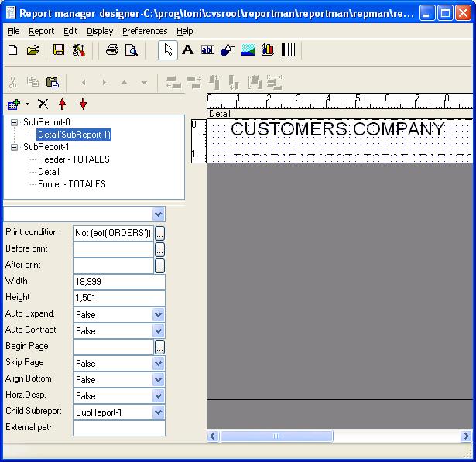
Task: Choose the barcode insert tool
Action: point(288,50)
